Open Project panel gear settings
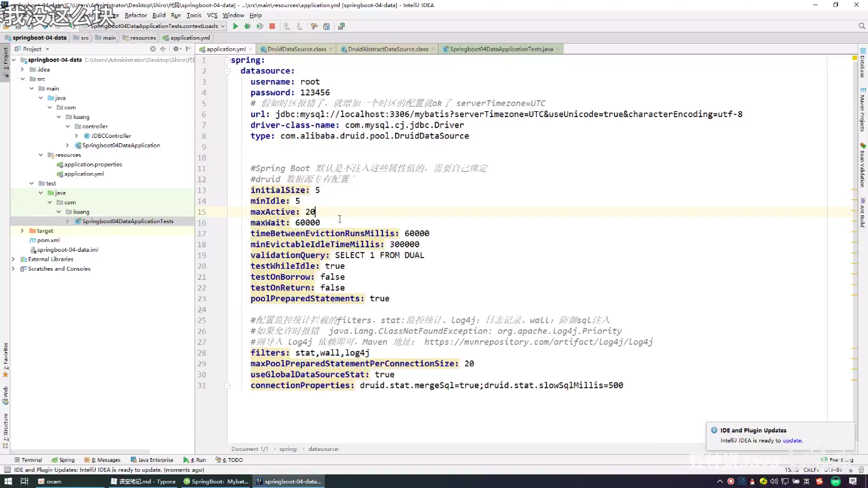Screen dimensions: 868x488 [x=177, y=49]
